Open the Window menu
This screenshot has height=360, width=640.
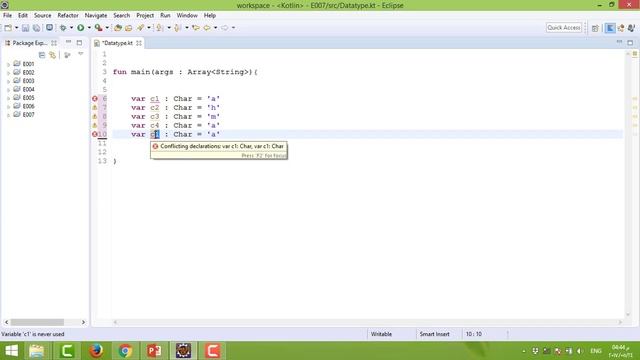187,16
